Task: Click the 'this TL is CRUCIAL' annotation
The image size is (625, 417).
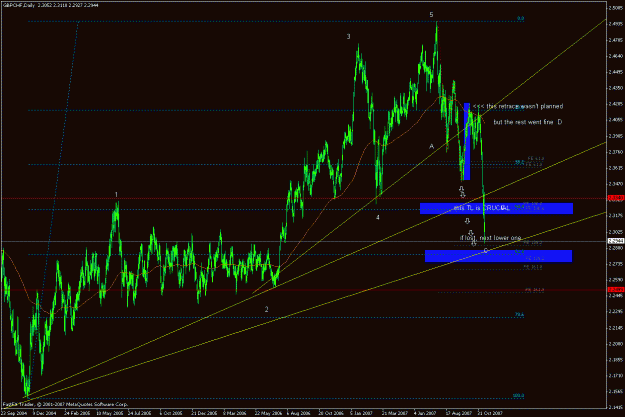Action: 482,208
